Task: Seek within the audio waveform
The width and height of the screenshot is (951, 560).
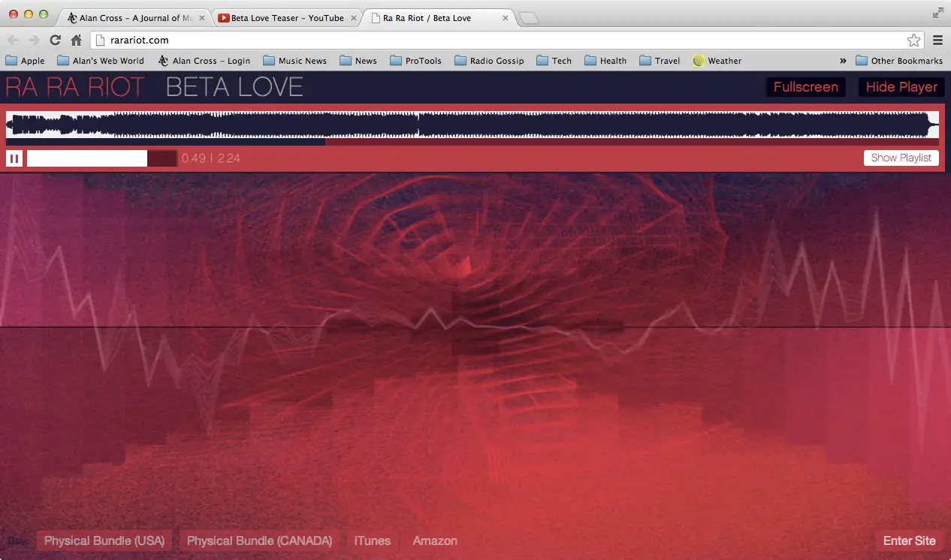Action: tap(472, 125)
